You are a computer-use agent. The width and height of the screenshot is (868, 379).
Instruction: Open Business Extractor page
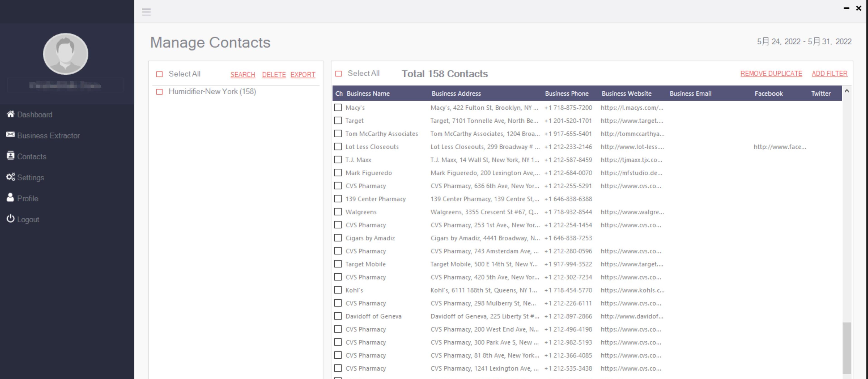[x=49, y=135]
